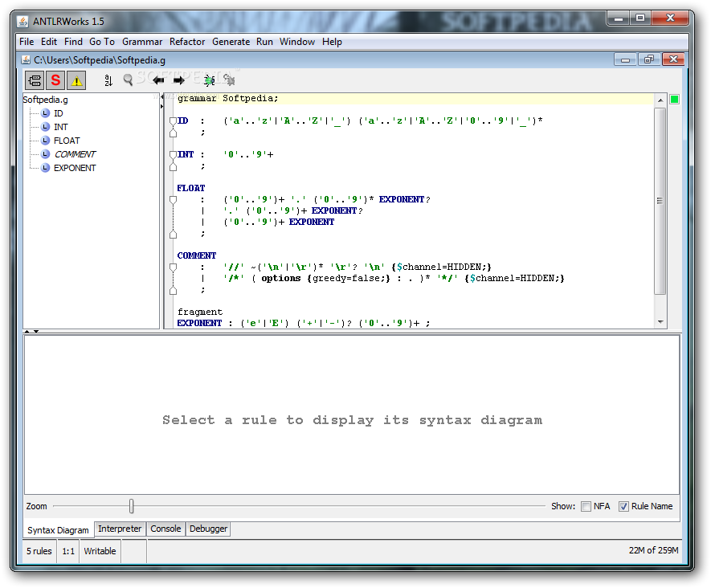Click the Java icon in ANTLRWorks title bar

point(22,22)
